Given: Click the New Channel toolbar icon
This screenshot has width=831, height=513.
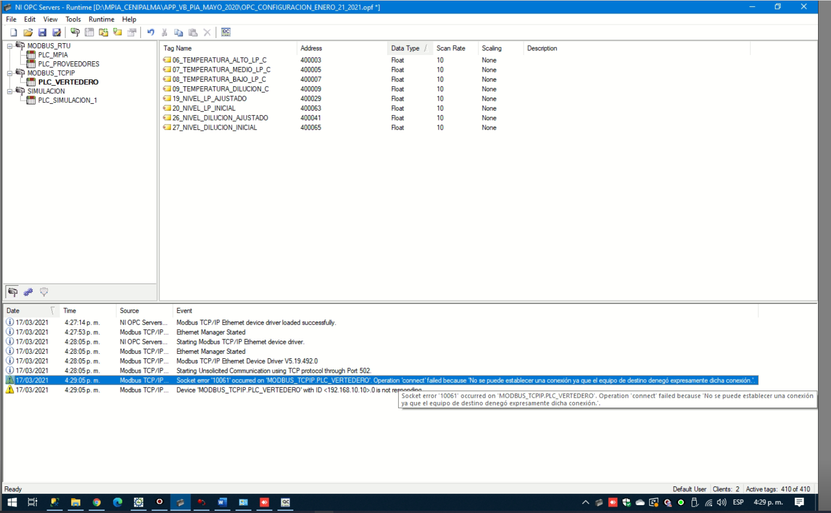Looking at the screenshot, I should 75,32.
